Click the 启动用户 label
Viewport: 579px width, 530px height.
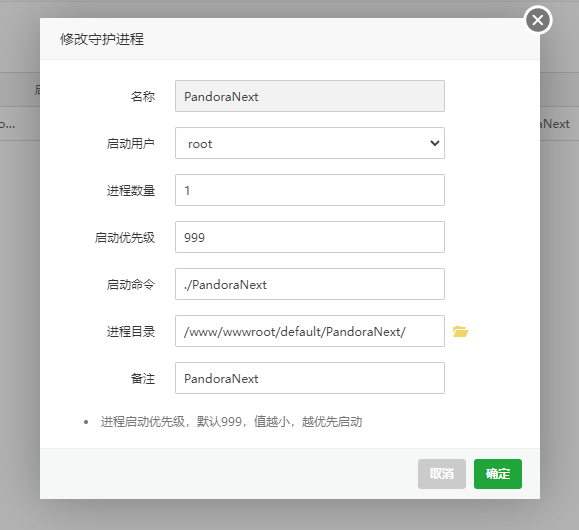click(131, 143)
